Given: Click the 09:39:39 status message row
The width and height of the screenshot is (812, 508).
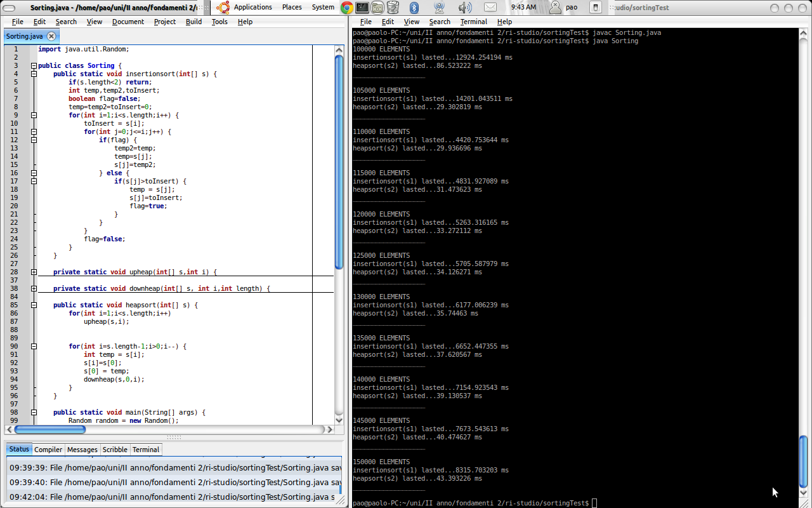Looking at the screenshot, I should (173, 468).
